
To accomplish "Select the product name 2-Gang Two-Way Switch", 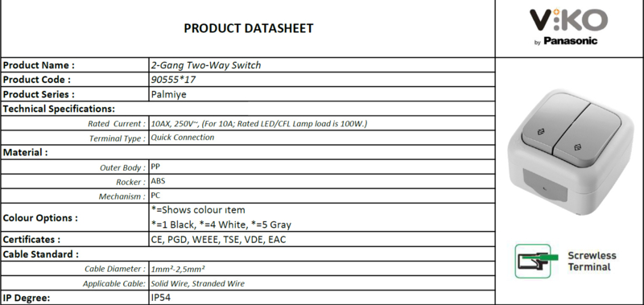I will pos(206,65).
